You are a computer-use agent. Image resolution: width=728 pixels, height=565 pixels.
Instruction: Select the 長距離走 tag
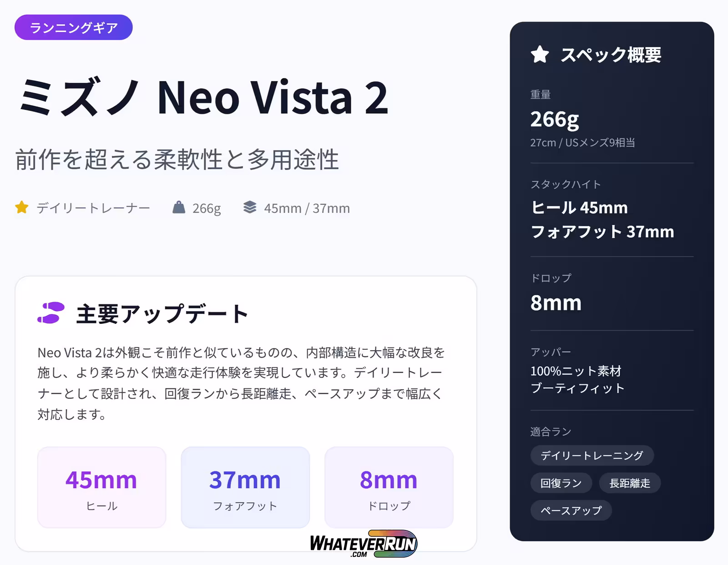[630, 483]
